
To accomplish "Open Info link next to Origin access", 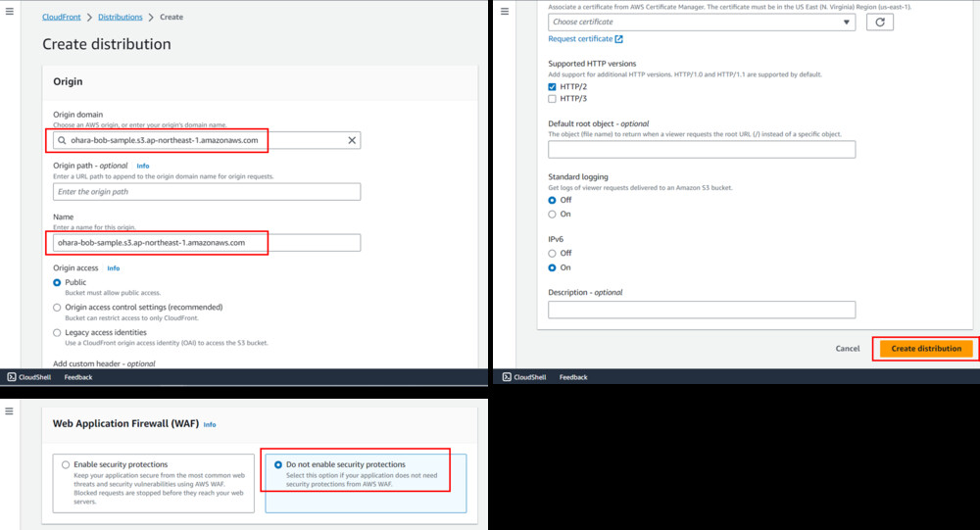I will (x=113, y=268).
